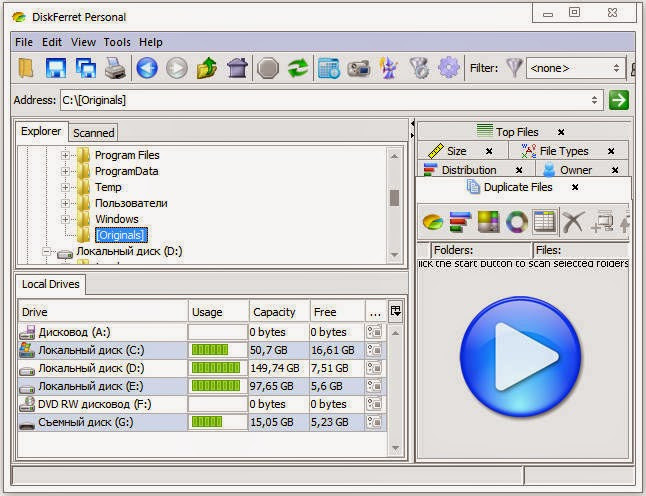Click the grey stop octagon icon
This screenshot has width=646, height=496.
268,68
